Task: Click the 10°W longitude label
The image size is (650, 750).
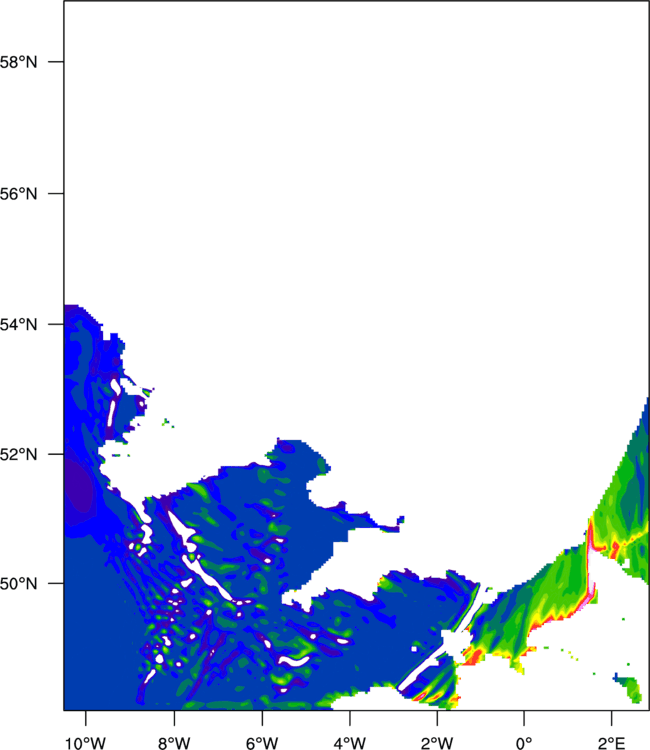Action: [86, 743]
